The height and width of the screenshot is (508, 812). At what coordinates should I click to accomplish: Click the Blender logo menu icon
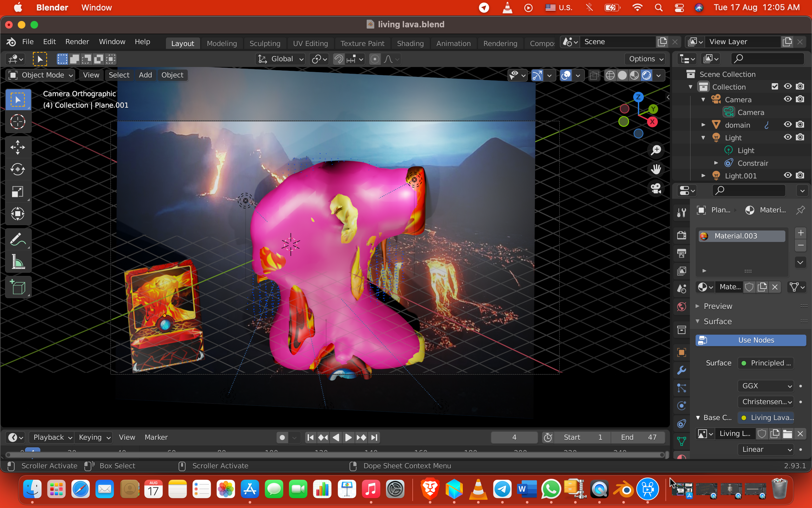pos(11,42)
